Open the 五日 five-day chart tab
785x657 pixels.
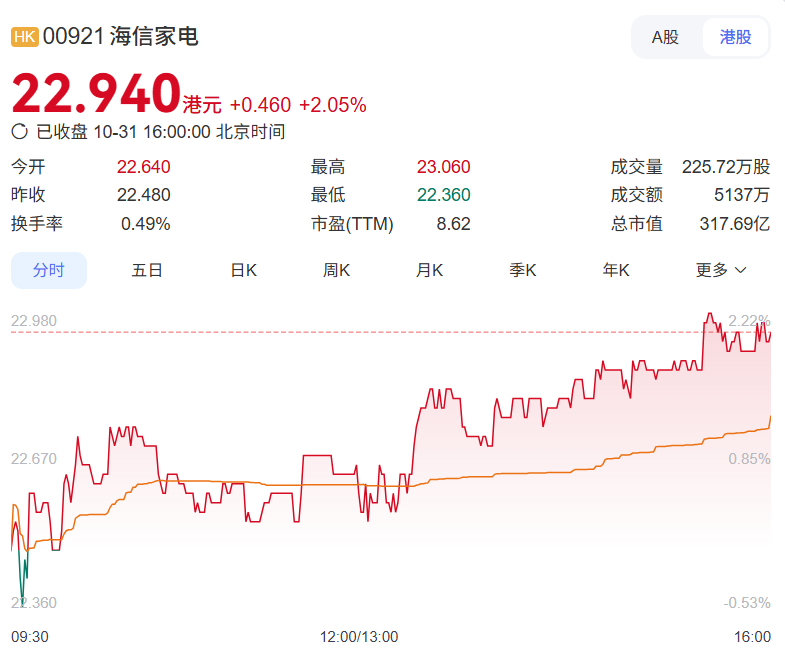point(147,270)
